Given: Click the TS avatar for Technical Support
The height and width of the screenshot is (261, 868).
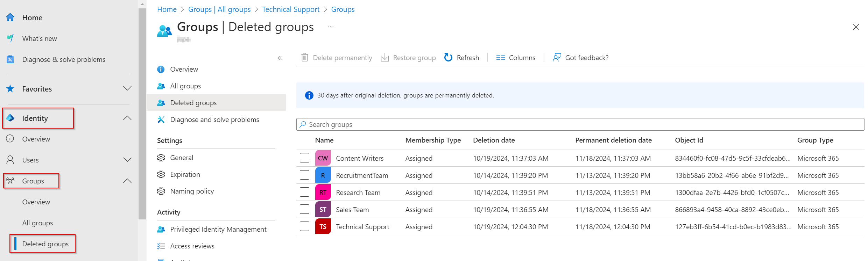Looking at the screenshot, I should pyautogui.click(x=323, y=226).
